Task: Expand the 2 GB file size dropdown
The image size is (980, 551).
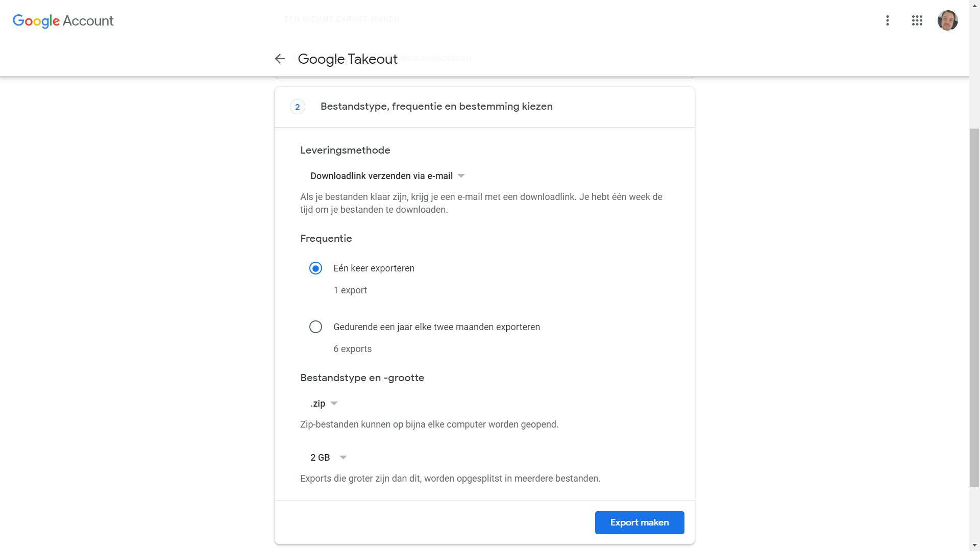Action: point(328,458)
